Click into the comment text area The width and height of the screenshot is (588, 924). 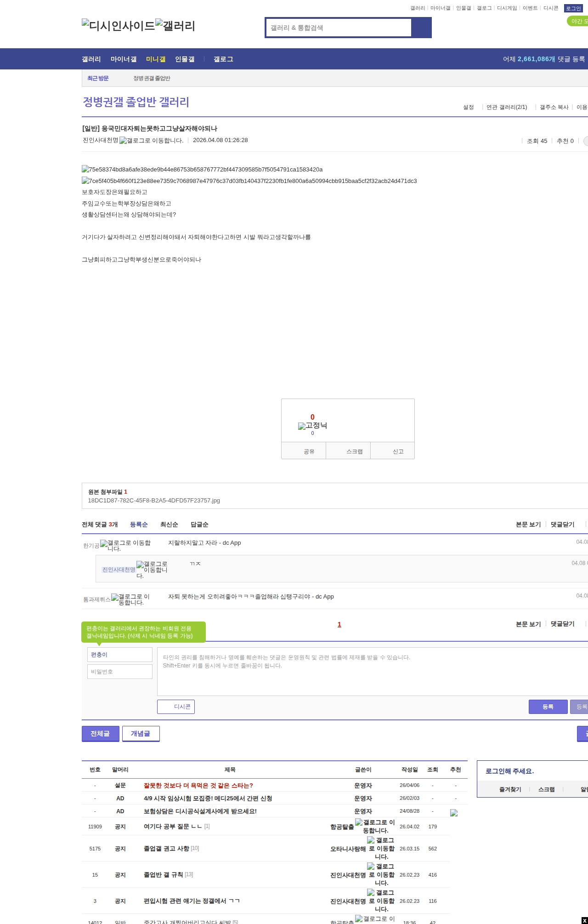[373, 672]
